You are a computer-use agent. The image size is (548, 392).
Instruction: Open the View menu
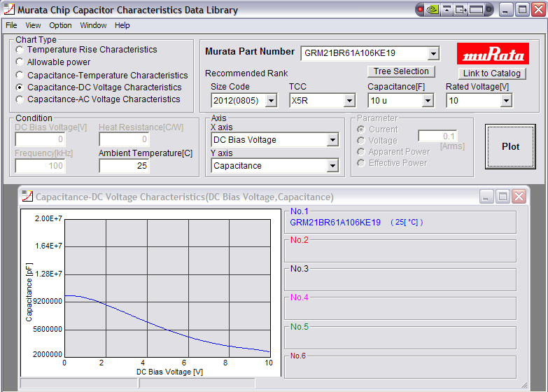pos(33,25)
